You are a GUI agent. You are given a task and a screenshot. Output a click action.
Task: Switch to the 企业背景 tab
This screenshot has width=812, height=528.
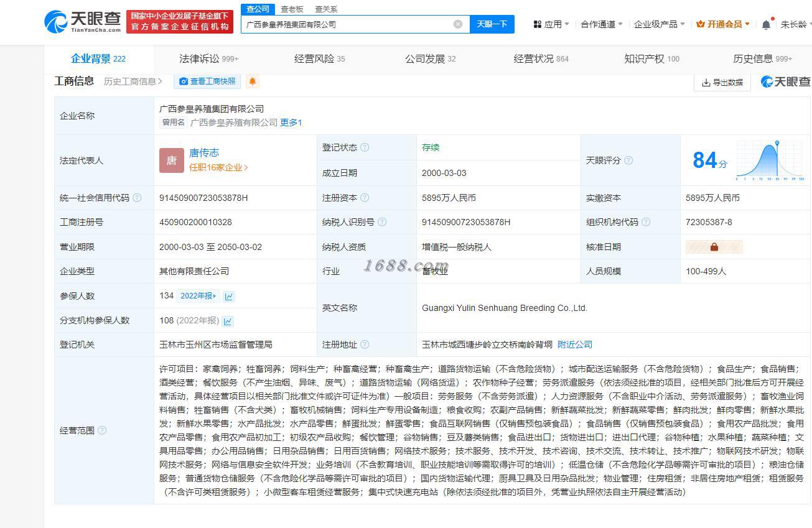point(98,59)
